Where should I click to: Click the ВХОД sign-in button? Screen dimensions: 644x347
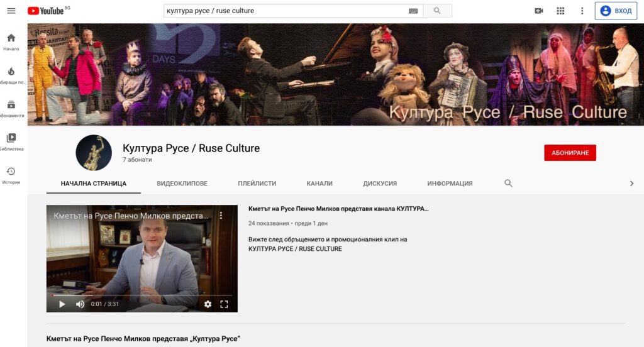click(616, 11)
